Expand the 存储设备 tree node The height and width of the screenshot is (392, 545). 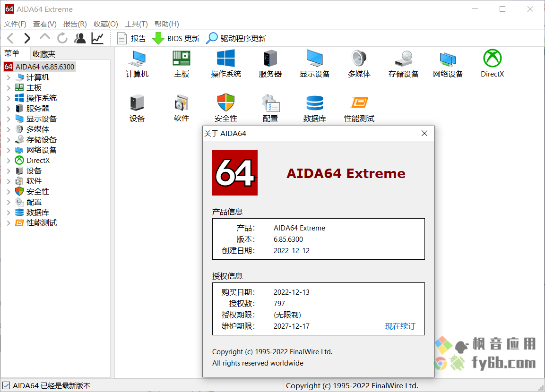pos(9,140)
